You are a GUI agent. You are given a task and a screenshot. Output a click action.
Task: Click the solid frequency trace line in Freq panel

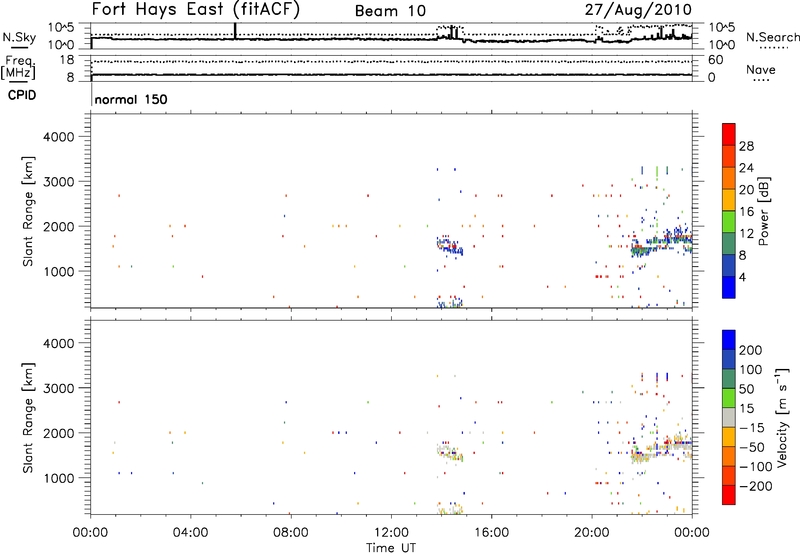[x=391, y=75]
